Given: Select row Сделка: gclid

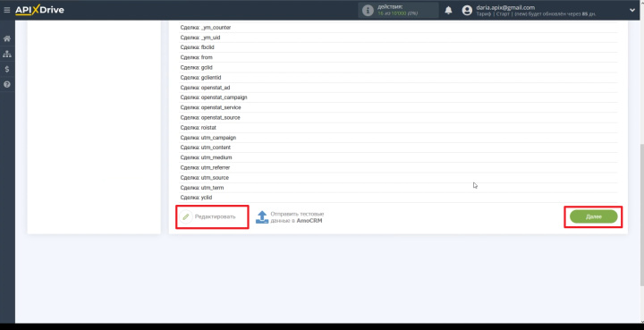Looking at the screenshot, I should click(x=398, y=67).
